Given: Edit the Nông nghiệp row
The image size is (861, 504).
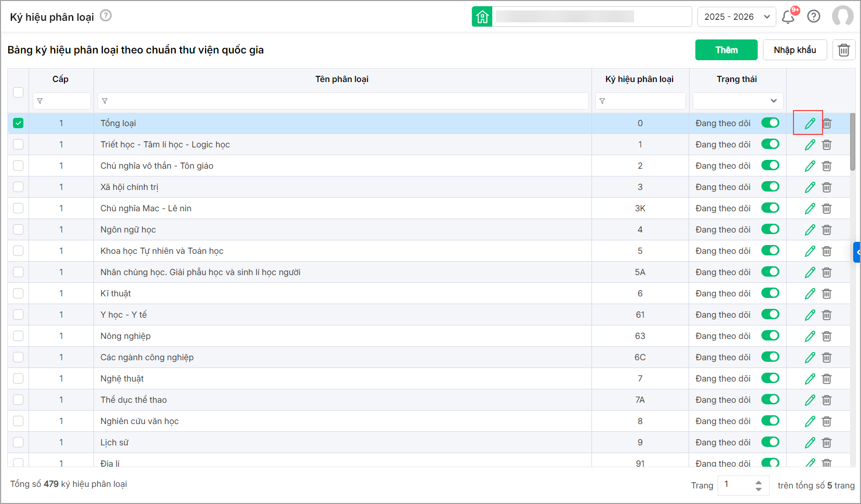Looking at the screenshot, I should point(810,336).
